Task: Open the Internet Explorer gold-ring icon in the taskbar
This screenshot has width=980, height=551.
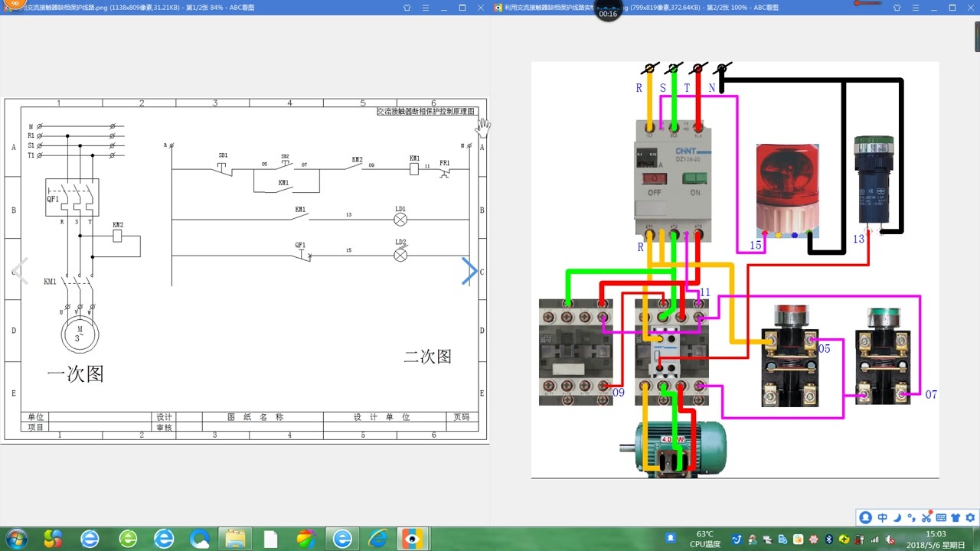Action: [x=377, y=539]
